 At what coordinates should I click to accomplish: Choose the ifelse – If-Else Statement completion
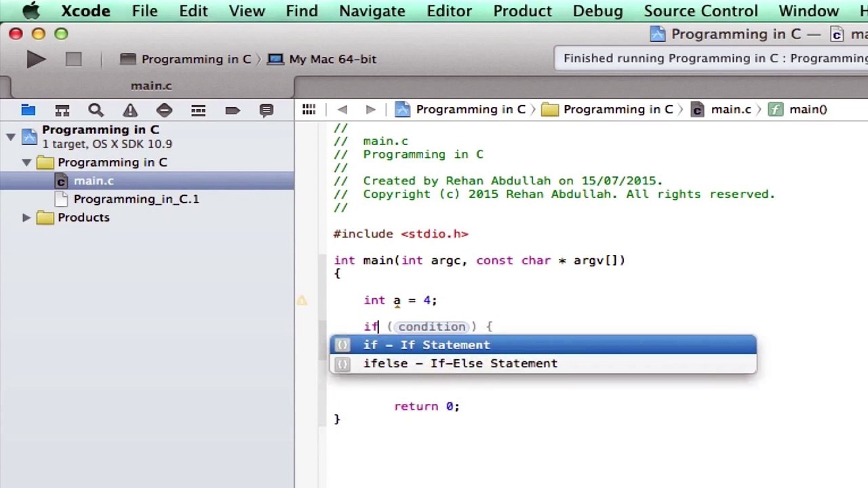point(542,363)
